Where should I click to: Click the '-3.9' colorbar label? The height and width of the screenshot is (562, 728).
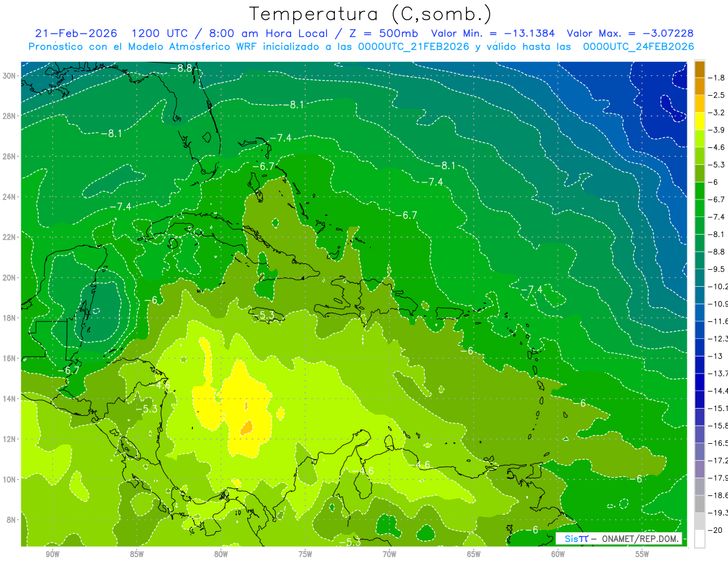716,130
